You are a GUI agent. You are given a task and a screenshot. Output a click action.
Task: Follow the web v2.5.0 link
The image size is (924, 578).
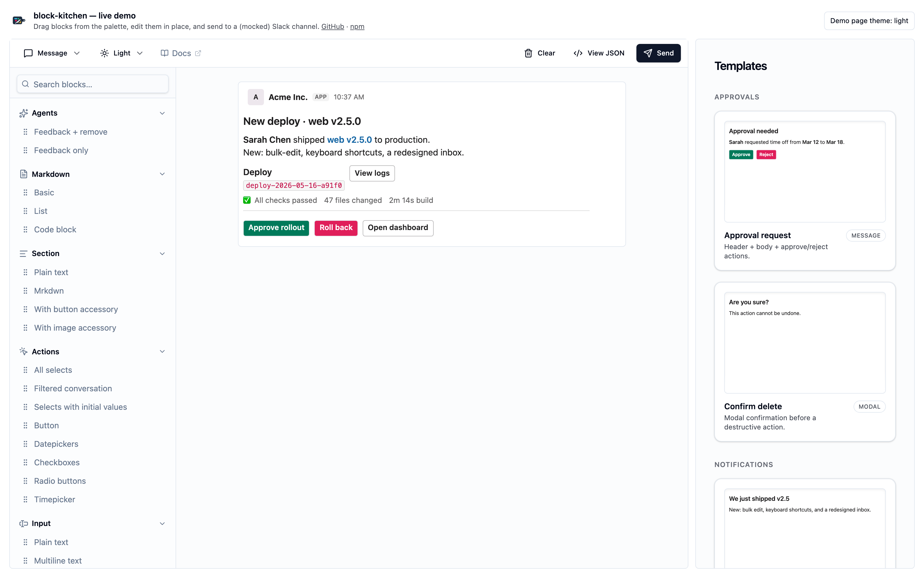[x=349, y=140]
